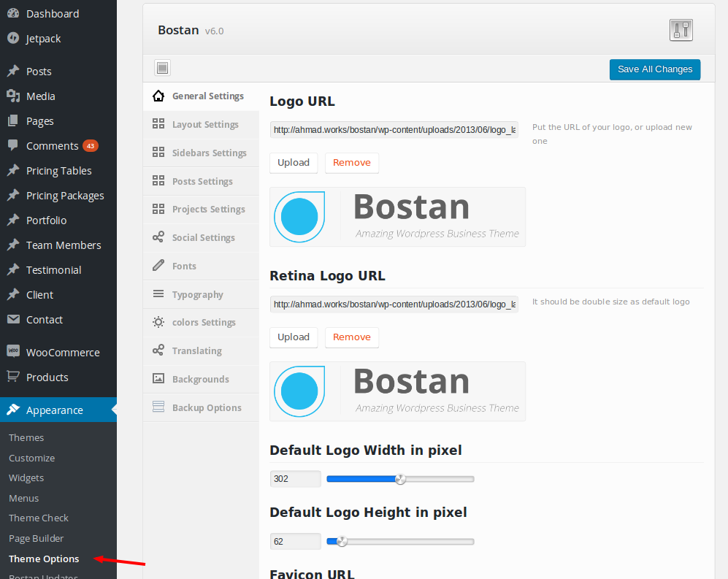Click the Retina Logo preview image
The height and width of the screenshot is (579, 728).
pos(397,391)
